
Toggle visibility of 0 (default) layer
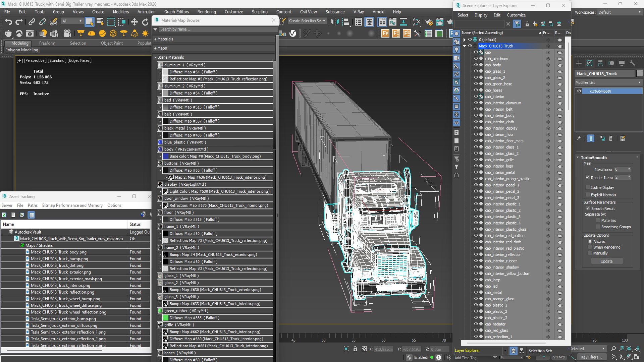point(470,40)
